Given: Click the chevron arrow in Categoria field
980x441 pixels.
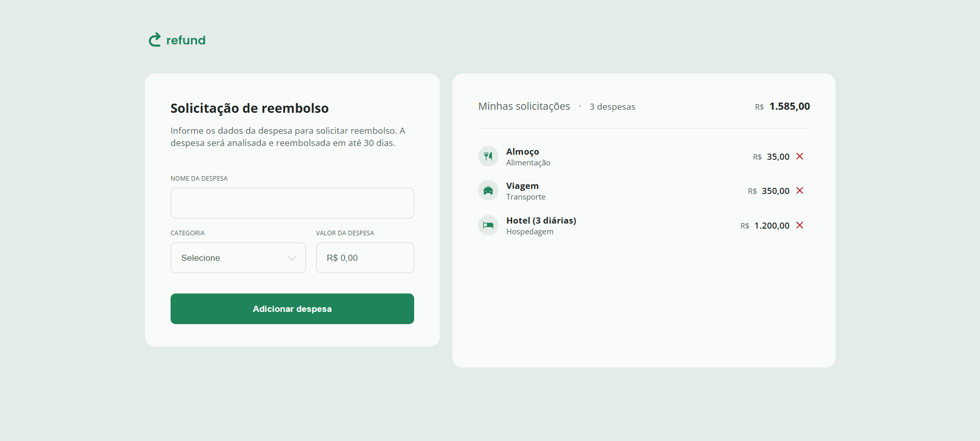Looking at the screenshot, I should pos(292,258).
